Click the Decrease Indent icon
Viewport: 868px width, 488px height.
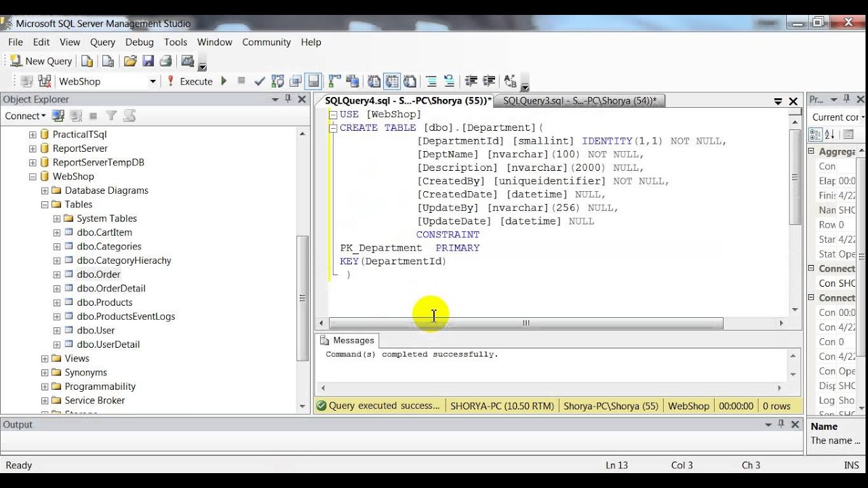click(471, 81)
